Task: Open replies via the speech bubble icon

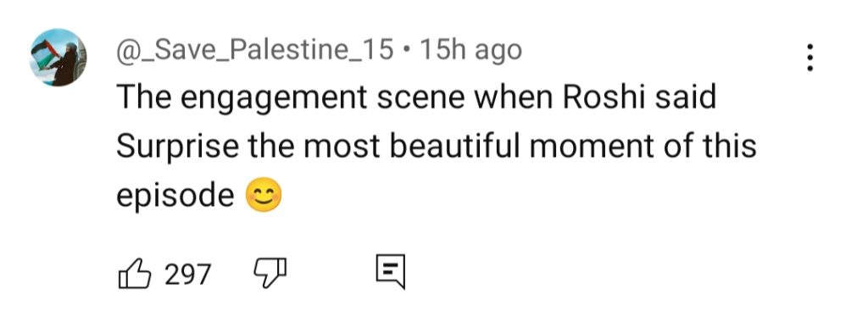Action: click(x=390, y=272)
